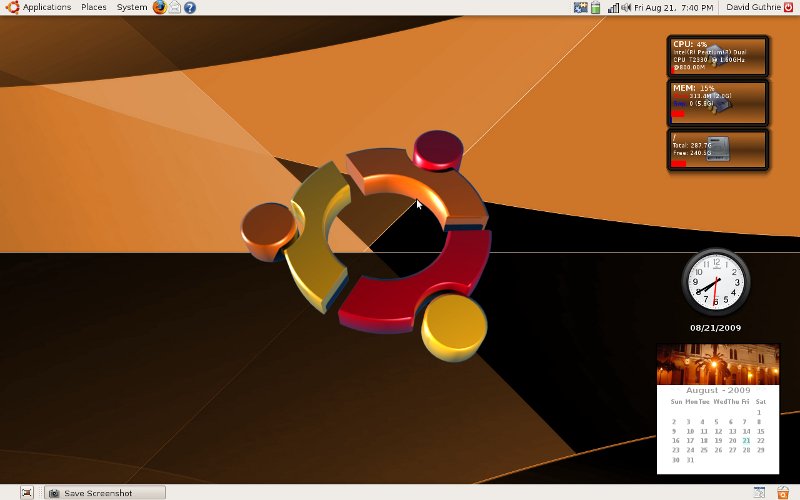Open the Trash icon in bottom panel
800x500 pixels.
coord(783,492)
